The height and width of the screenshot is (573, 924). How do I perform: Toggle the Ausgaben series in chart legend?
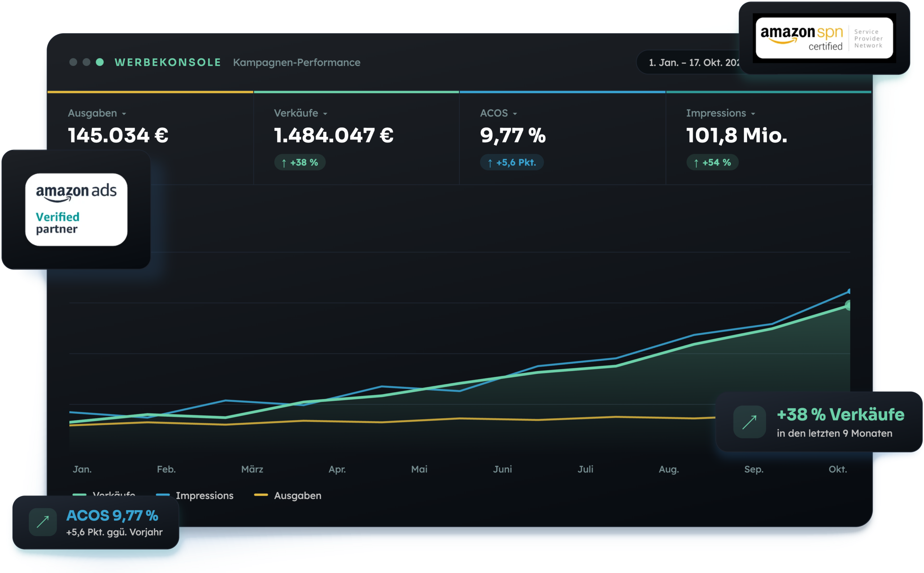coord(288,495)
